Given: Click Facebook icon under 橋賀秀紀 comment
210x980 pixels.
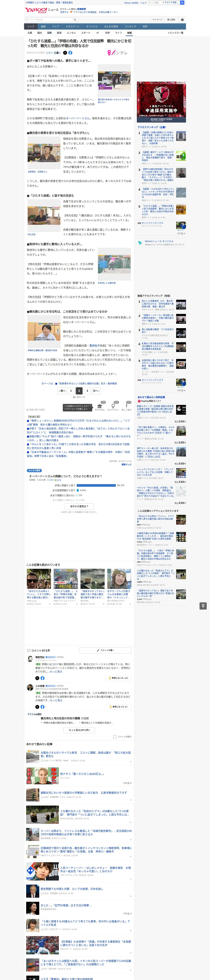Looking at the screenshot, I should pos(42,678).
